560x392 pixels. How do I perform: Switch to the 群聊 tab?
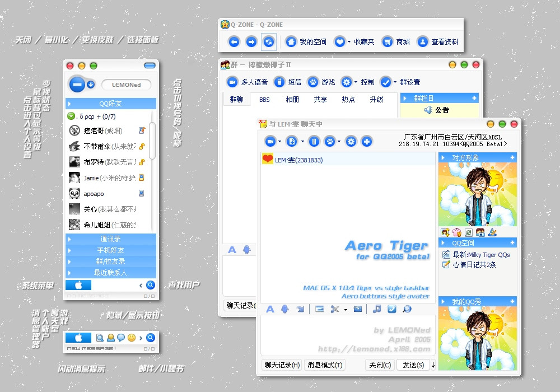[x=236, y=99]
